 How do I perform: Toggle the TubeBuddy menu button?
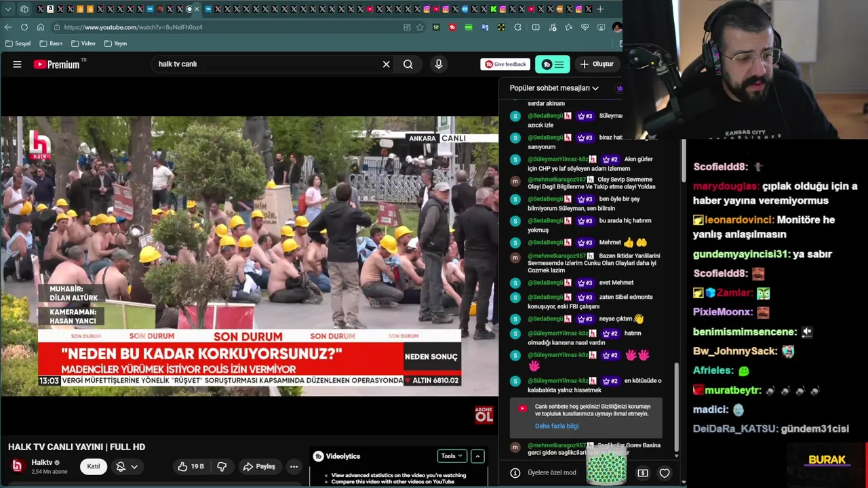coord(552,64)
